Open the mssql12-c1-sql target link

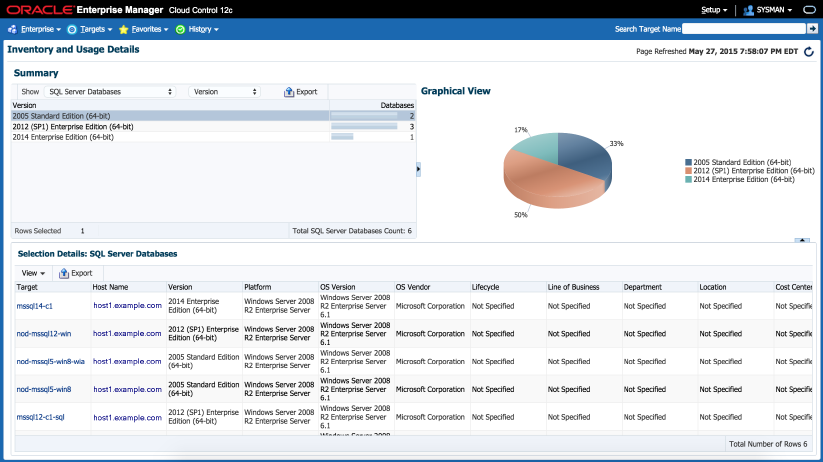pos(40,417)
